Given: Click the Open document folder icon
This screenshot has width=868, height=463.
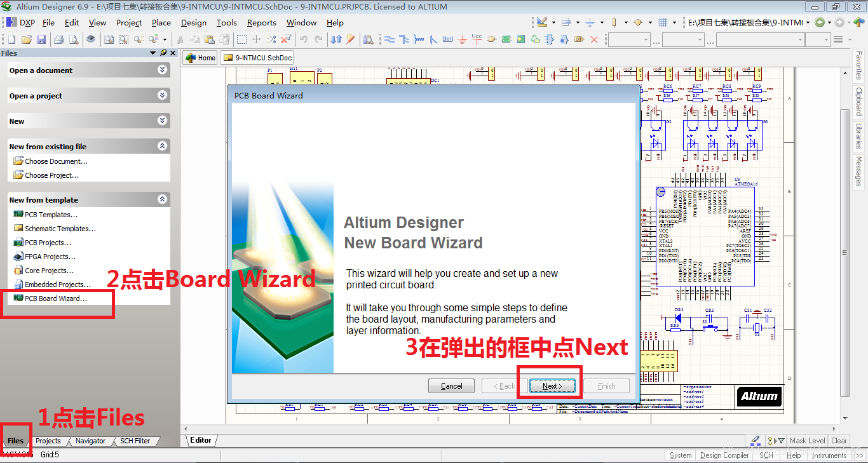Looking at the screenshot, I should tap(26, 39).
